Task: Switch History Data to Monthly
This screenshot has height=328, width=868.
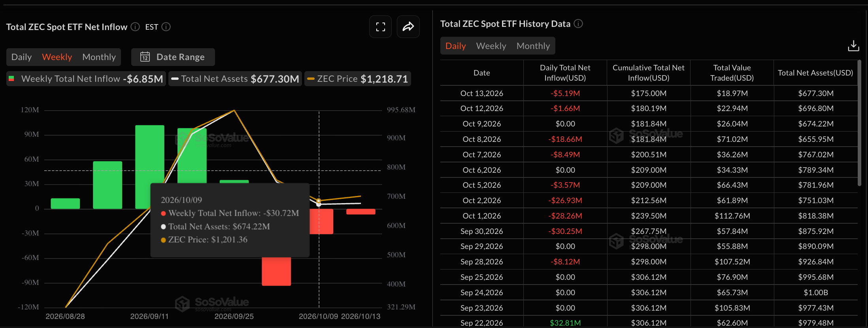Action: point(533,46)
